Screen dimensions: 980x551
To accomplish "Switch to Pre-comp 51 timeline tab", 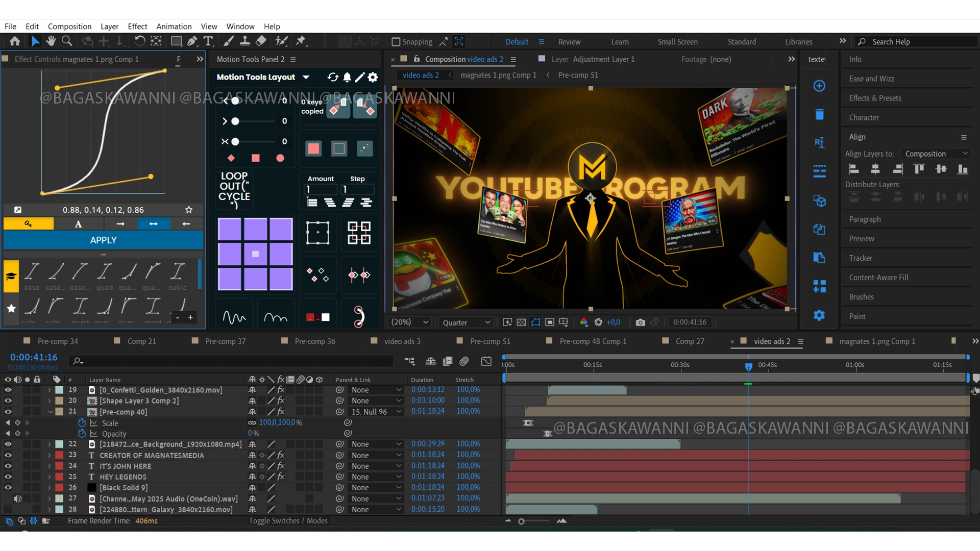I will tap(490, 341).
